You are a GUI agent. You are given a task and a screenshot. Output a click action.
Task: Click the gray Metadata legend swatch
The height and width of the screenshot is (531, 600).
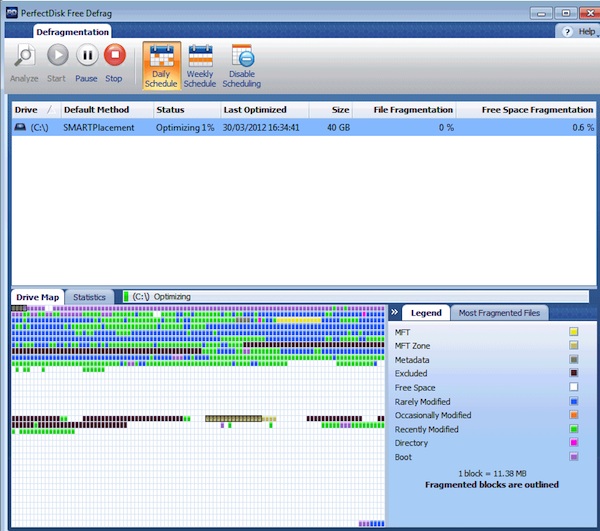click(x=573, y=359)
